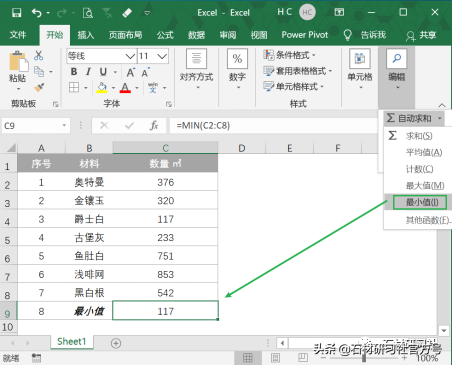Open 套用表格格式 table format menu
The image size is (452, 365).
coord(298,71)
